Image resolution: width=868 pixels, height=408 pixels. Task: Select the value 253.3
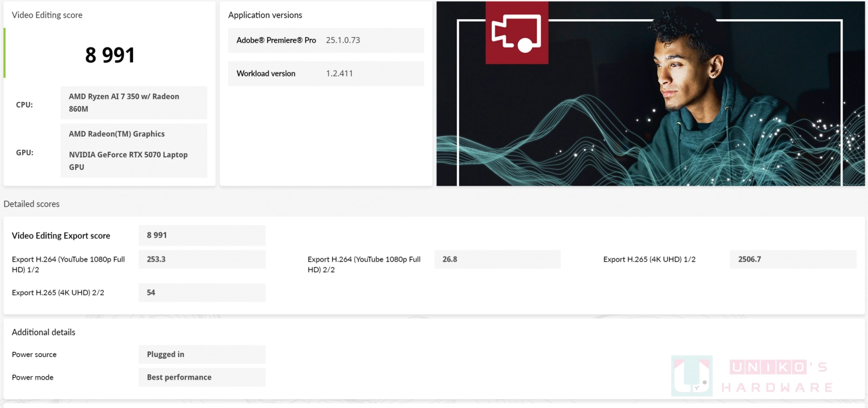pyautogui.click(x=202, y=259)
